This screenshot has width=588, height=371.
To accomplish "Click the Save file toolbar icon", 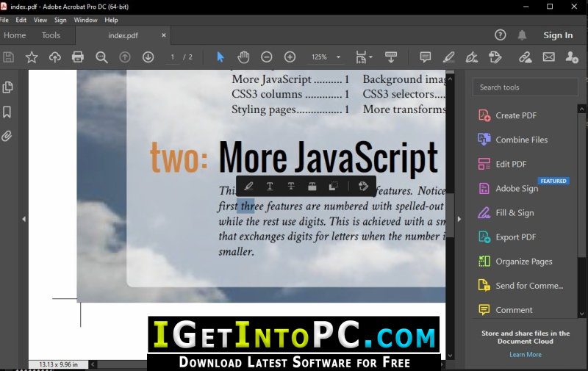I will click(9, 57).
